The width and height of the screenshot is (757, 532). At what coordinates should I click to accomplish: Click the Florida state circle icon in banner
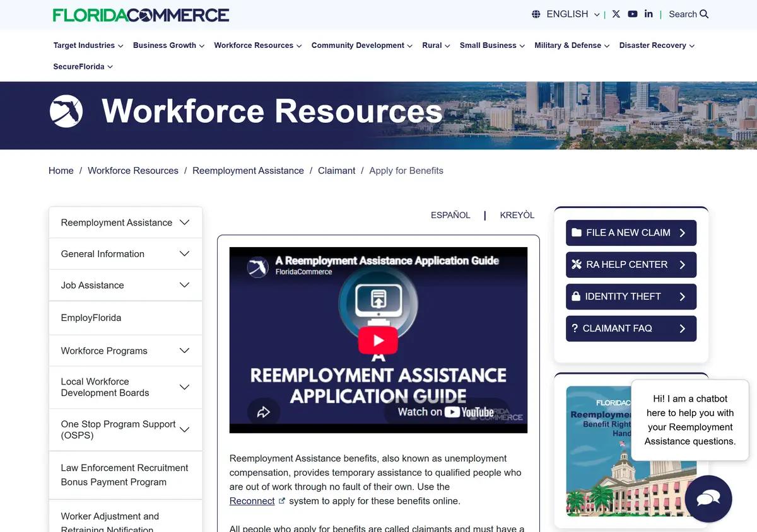pyautogui.click(x=66, y=111)
